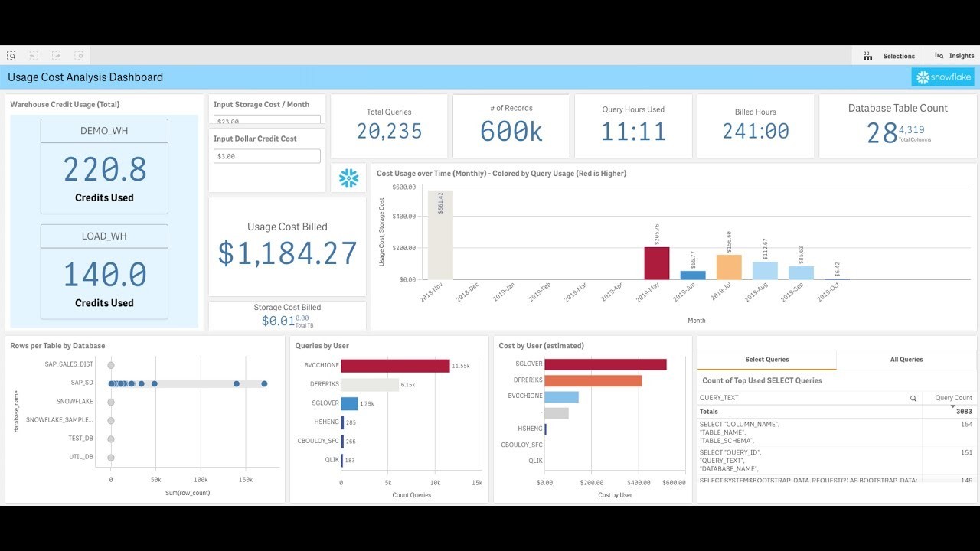Image resolution: width=980 pixels, height=551 pixels.
Task: Select the LOAD_WH warehouse header
Action: click(104, 236)
